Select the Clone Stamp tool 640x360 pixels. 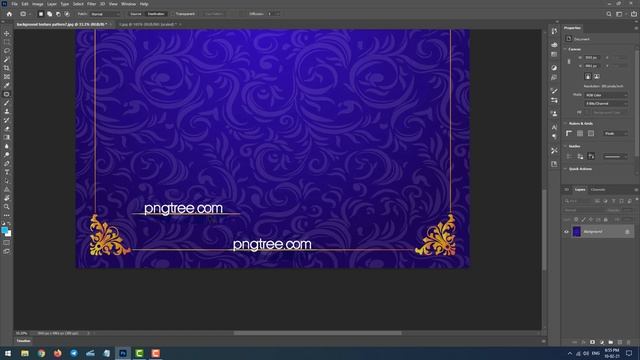7,111
